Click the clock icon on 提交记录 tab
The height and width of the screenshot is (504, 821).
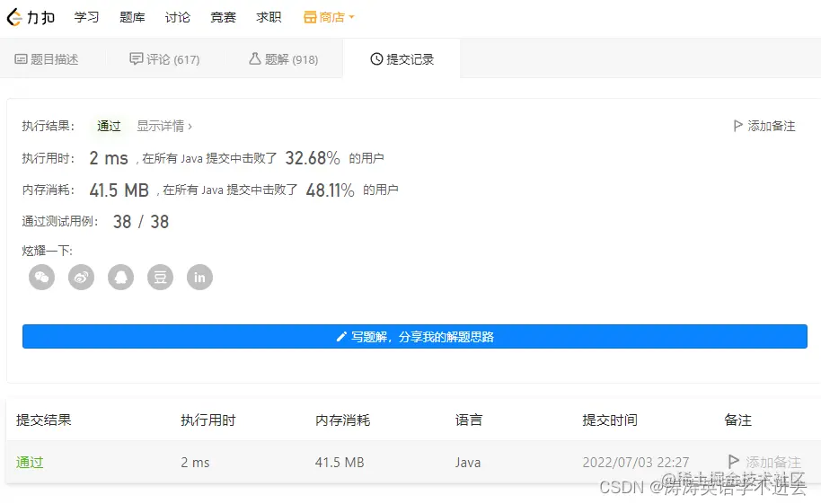376,59
